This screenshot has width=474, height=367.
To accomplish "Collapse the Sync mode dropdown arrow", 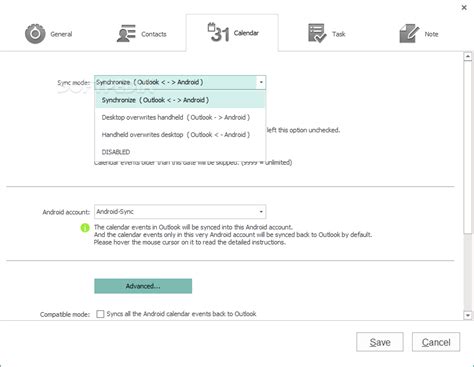I will pos(261,82).
